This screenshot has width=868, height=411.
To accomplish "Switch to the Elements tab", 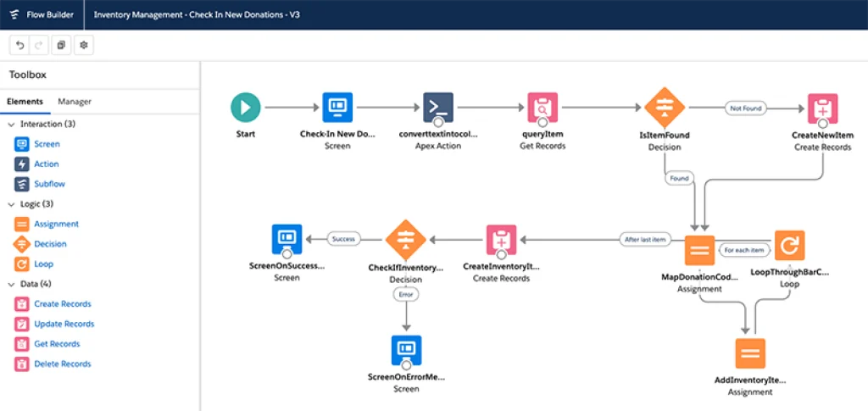I will [x=25, y=102].
